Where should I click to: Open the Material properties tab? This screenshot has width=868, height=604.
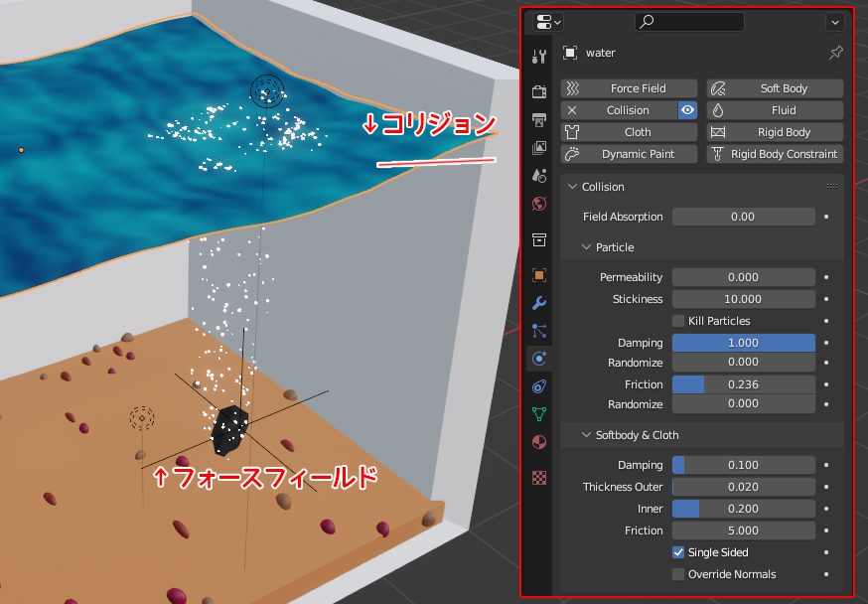pos(539,442)
